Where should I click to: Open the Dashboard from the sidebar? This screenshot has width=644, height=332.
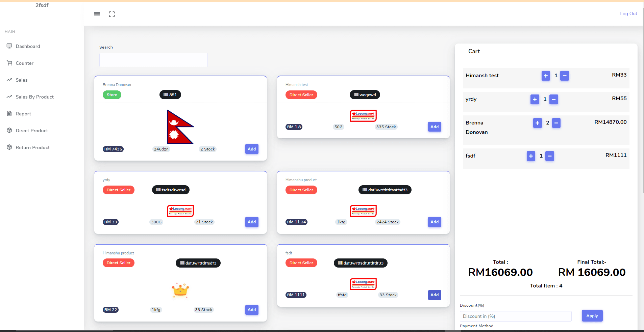[x=27, y=46]
